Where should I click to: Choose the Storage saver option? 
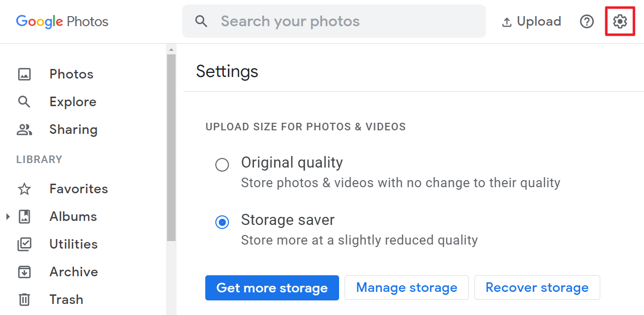coord(222,222)
